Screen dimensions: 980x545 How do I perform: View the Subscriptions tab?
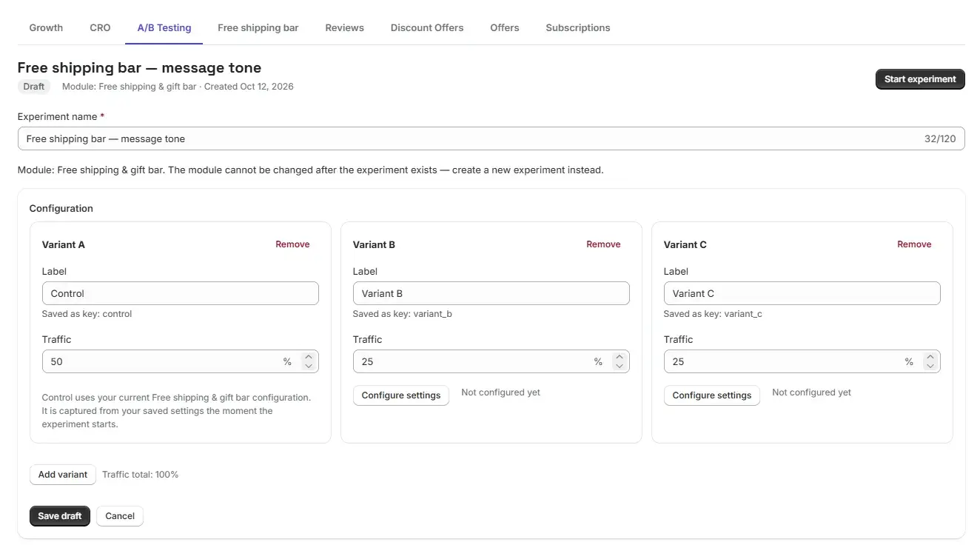tap(578, 27)
